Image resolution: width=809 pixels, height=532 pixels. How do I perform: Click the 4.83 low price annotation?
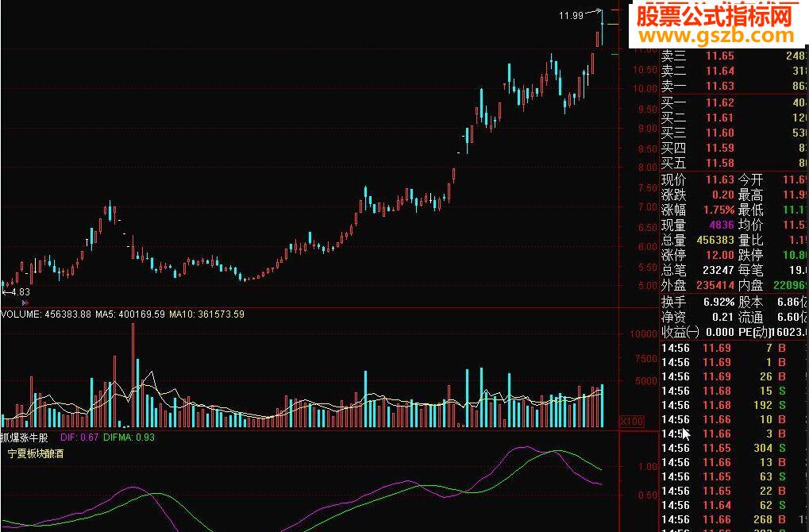20,292
